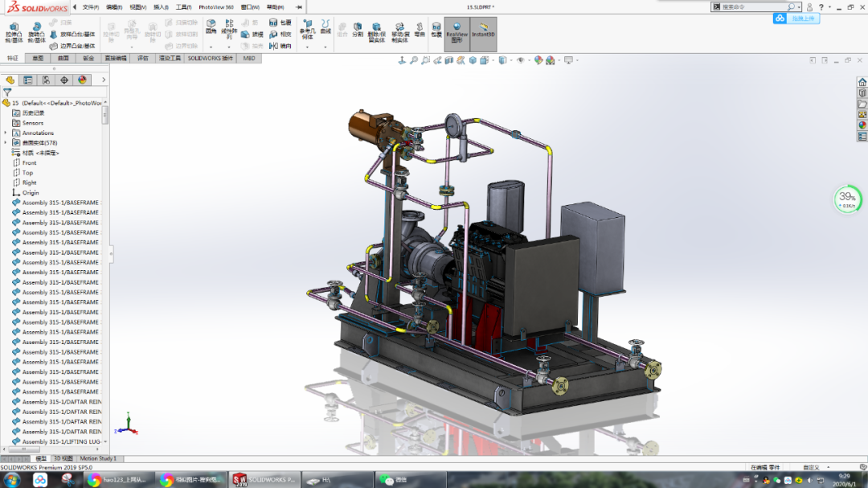This screenshot has height=488, width=868.
Task: Open the Hide/Show Items eye dropdown
Action: [x=521, y=60]
